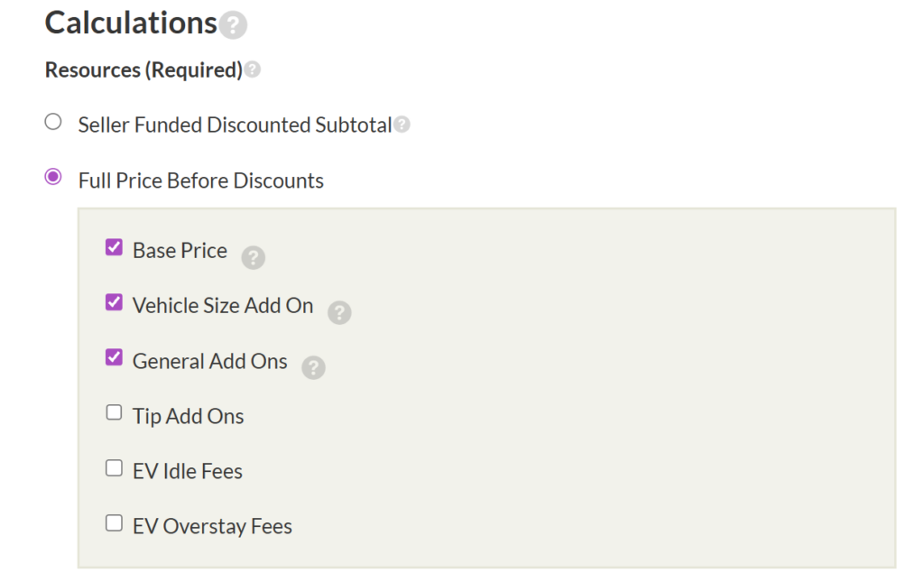Open the Vehicle Size Add On help tooltip
The height and width of the screenshot is (582, 924).
[339, 312]
